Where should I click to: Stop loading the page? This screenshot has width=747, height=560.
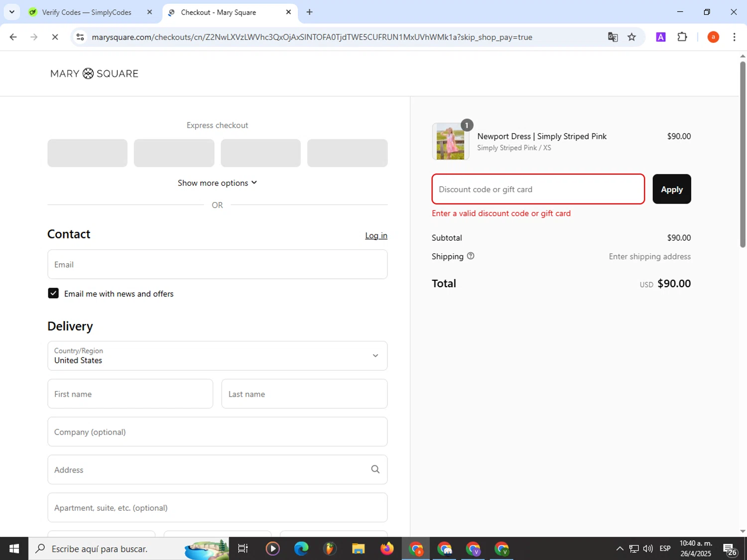click(55, 37)
